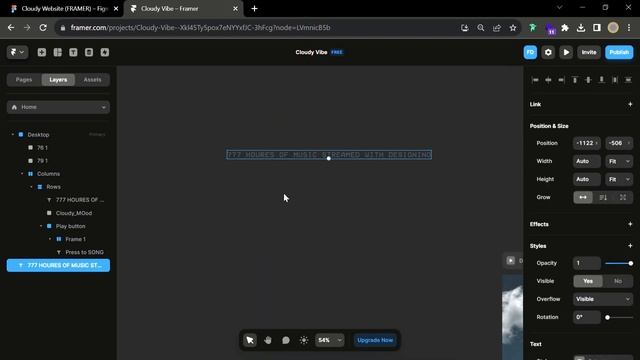
Task: Open the Overflow Visible dropdown
Action: point(603,299)
